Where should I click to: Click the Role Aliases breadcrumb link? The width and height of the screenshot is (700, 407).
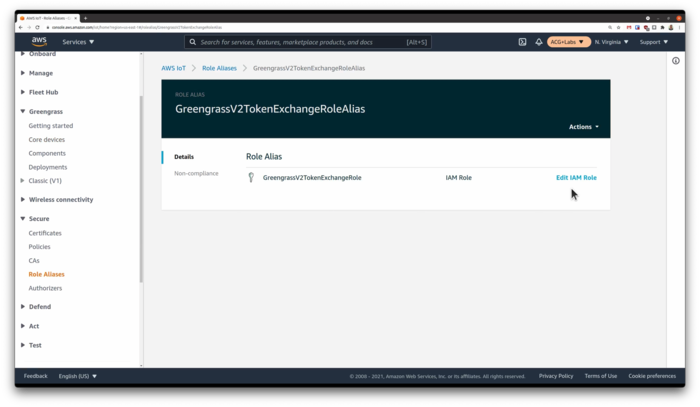tap(219, 68)
